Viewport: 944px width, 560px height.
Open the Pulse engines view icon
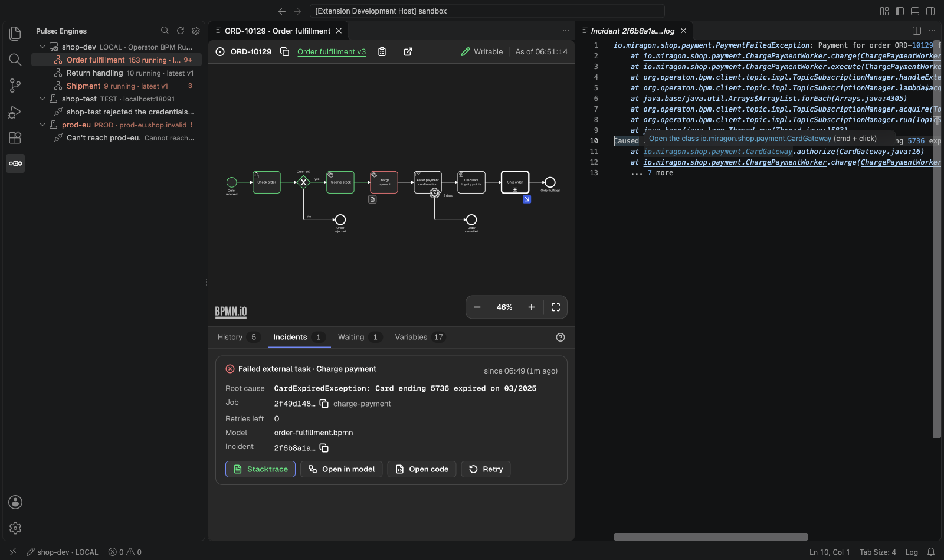15,163
